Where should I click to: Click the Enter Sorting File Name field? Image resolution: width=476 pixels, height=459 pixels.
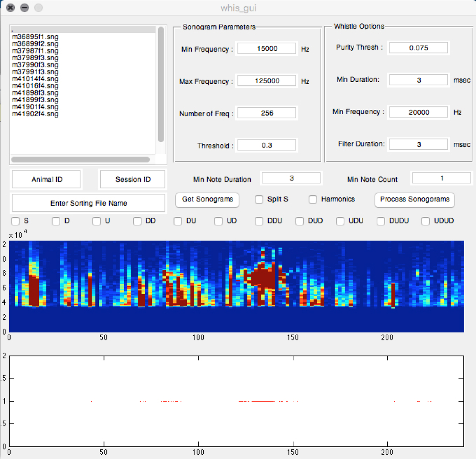coord(88,203)
